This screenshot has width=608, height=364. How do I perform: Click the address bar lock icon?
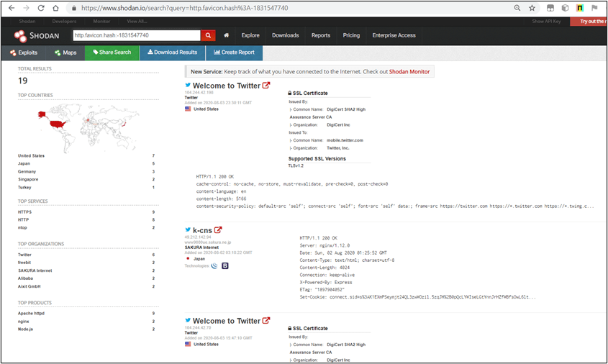pos(74,8)
